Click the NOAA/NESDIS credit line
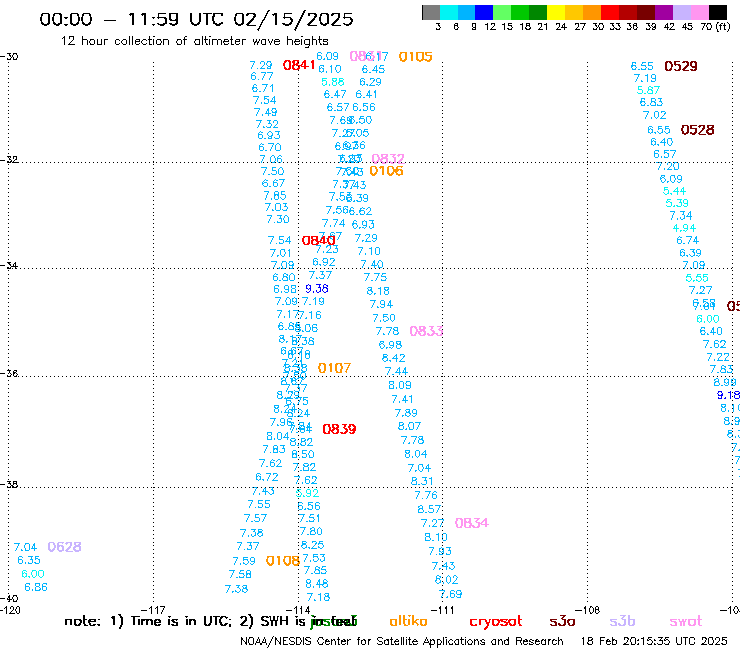The height and width of the screenshot is (650, 740). 402,642
